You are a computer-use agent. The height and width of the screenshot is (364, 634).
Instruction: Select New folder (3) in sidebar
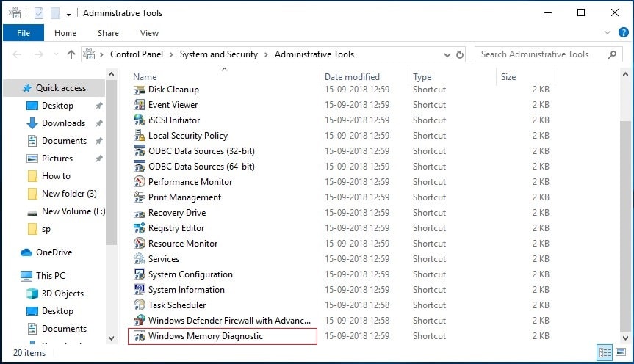69,194
